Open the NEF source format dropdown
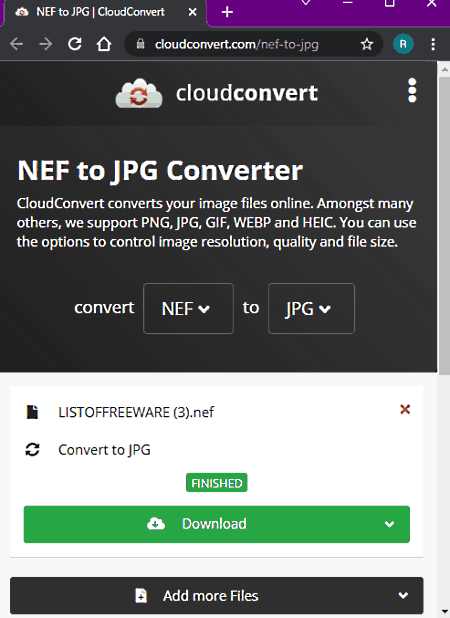The width and height of the screenshot is (450, 618). pyautogui.click(x=188, y=309)
